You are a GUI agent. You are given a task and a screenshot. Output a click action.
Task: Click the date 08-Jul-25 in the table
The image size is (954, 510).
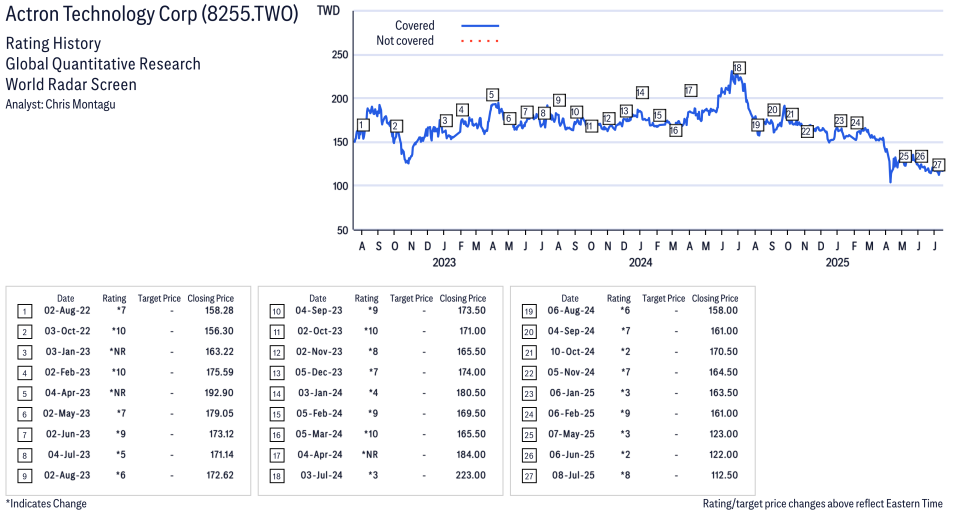(x=572, y=475)
